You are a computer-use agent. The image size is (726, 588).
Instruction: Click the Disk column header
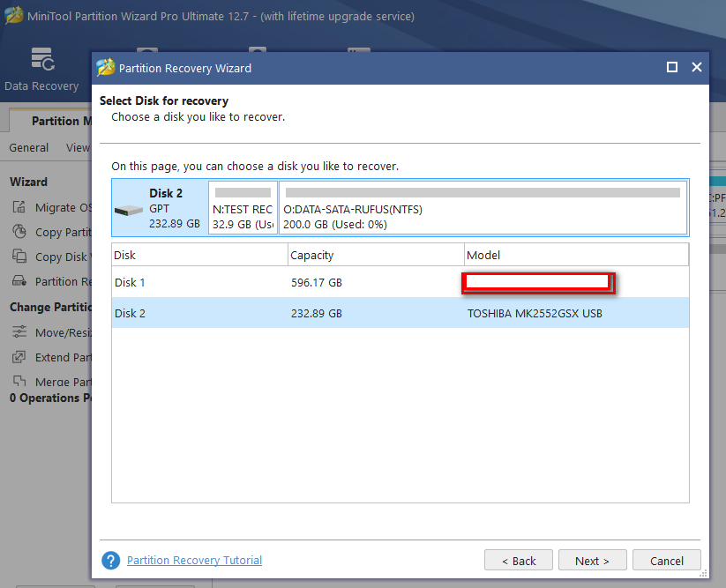[199, 255]
